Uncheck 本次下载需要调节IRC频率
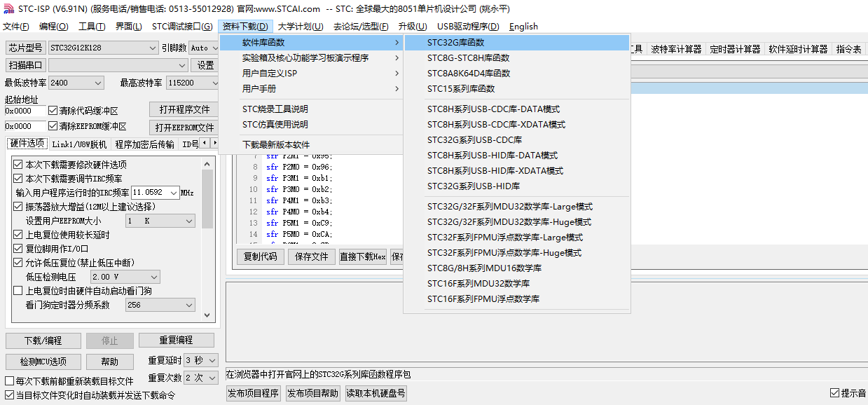 [18, 179]
